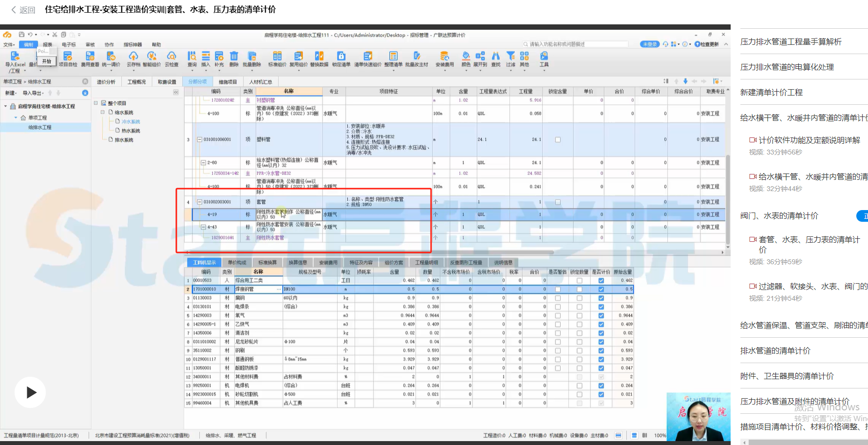868x445 pixels.
Task: Open video 计价软件功能及定额说明详解
Action: pos(809,140)
